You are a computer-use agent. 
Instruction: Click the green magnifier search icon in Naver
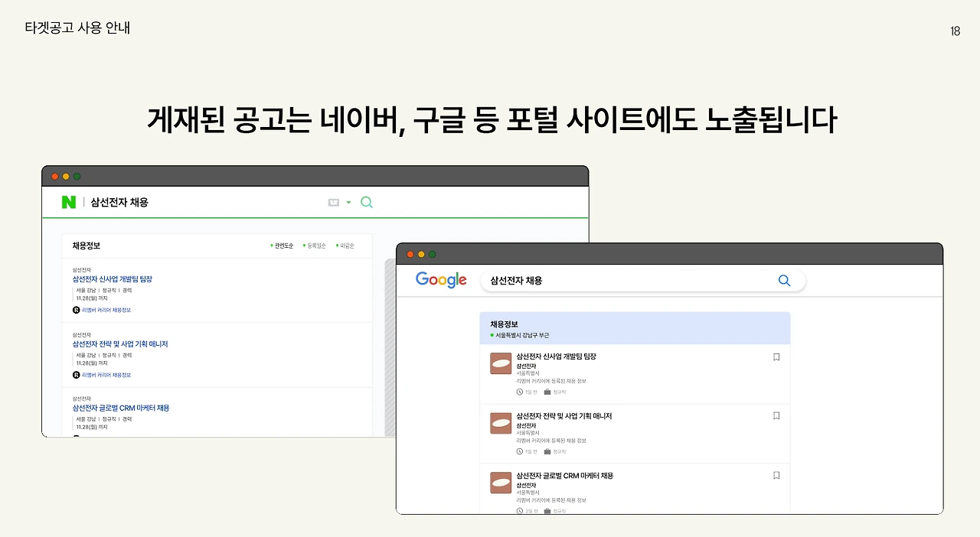point(366,202)
